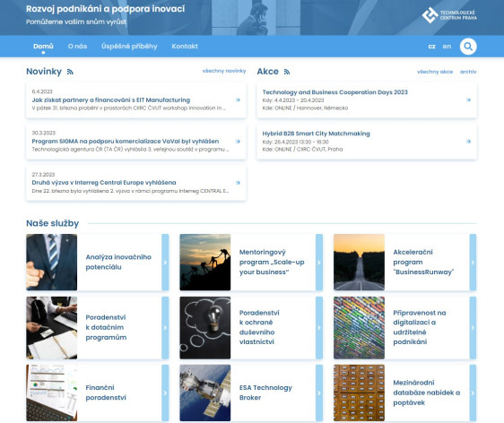504x423 pixels.
Task: Click the Akce RSS feed icon
Action: pyautogui.click(x=287, y=72)
